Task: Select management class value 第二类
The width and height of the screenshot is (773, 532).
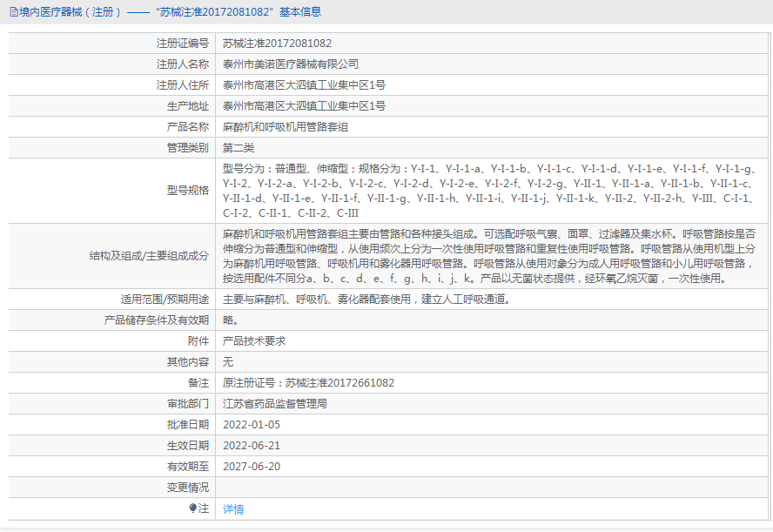Action: (x=239, y=148)
